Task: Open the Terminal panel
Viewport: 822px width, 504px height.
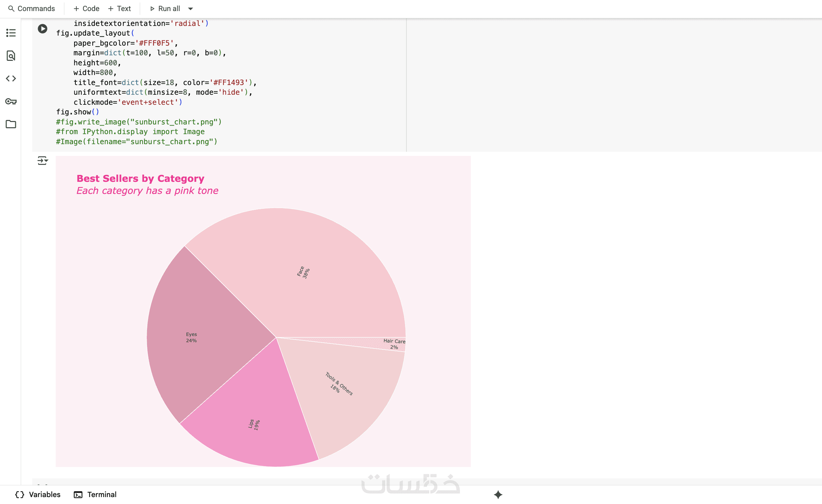Action: click(95, 495)
